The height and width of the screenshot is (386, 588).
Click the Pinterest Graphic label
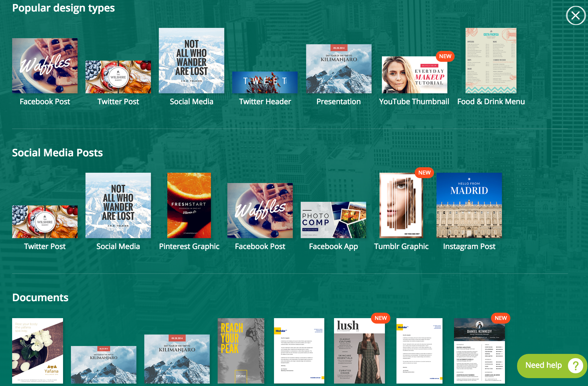(x=189, y=246)
